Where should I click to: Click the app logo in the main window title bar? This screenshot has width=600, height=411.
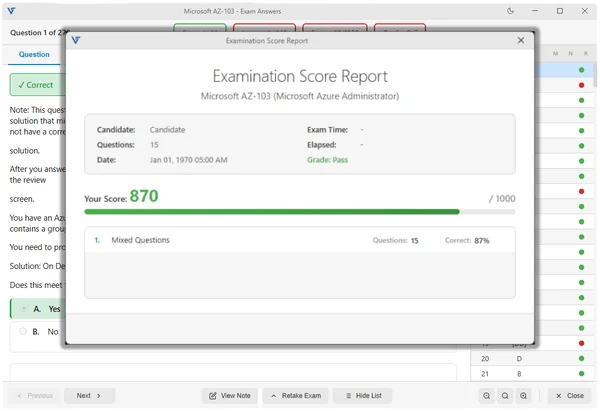click(x=11, y=11)
